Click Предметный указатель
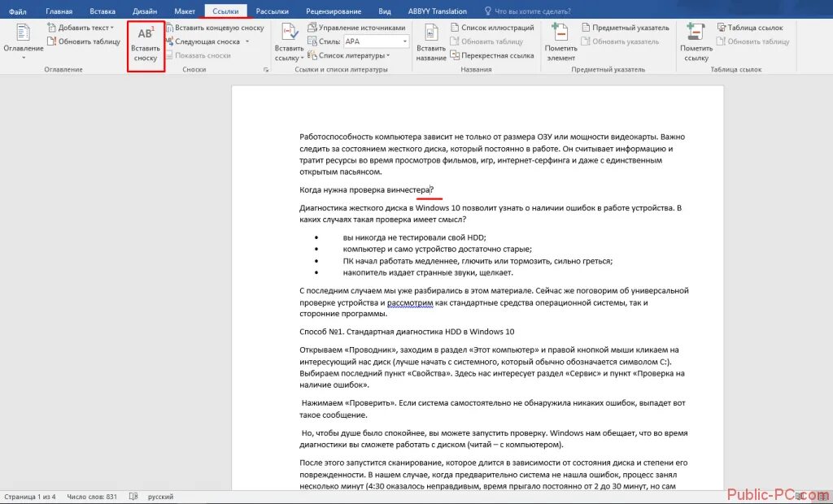The image size is (833, 504). (626, 28)
